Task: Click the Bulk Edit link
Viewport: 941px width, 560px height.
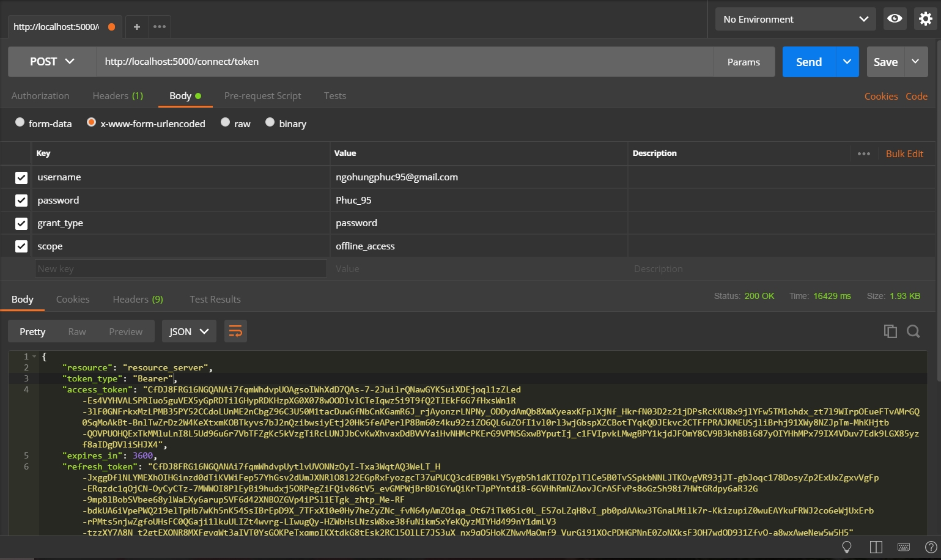Action: pyautogui.click(x=904, y=153)
